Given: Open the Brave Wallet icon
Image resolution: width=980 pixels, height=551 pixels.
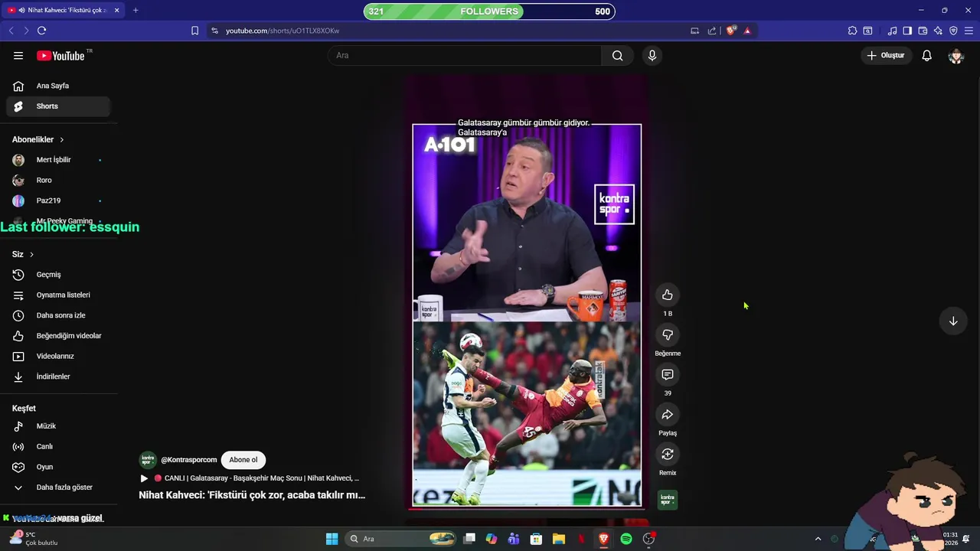Looking at the screenshot, I should coord(923,31).
